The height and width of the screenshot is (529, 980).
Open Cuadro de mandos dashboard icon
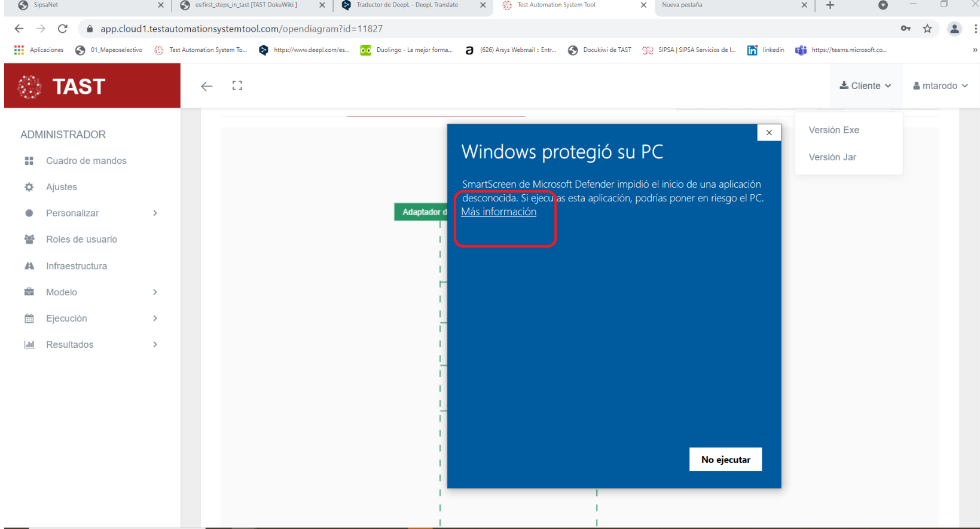(x=29, y=161)
